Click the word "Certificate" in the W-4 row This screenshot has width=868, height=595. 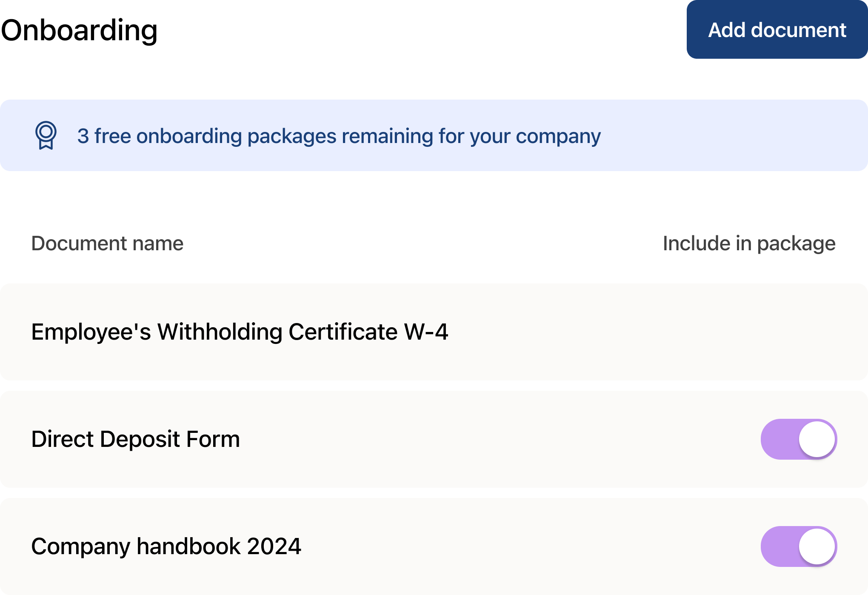[343, 332]
